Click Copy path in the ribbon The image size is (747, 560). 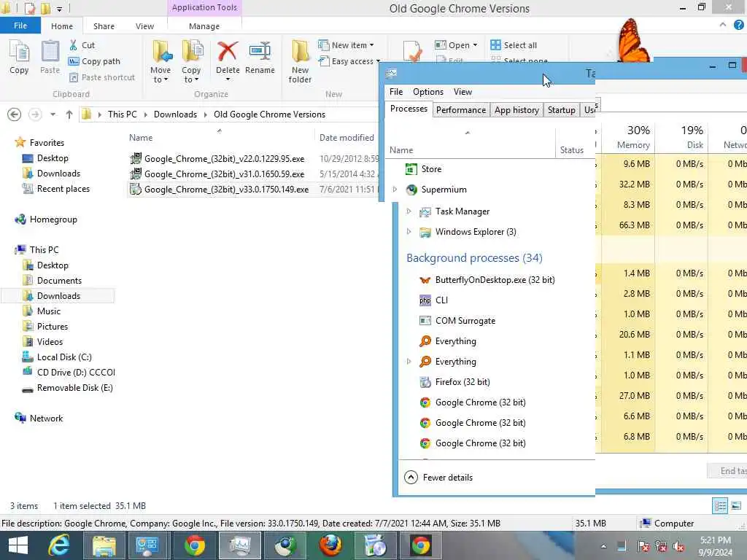point(94,61)
